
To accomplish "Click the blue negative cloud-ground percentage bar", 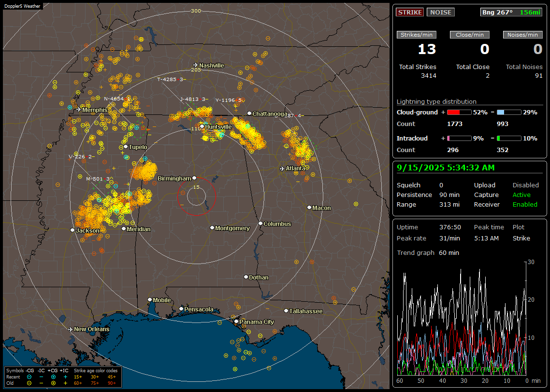I will [509, 112].
